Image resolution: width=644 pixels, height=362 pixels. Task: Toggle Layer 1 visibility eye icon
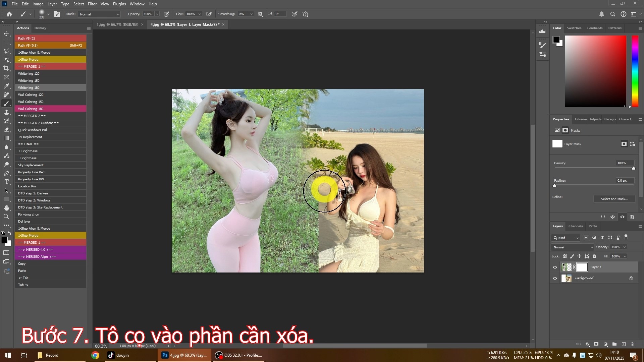[555, 267]
